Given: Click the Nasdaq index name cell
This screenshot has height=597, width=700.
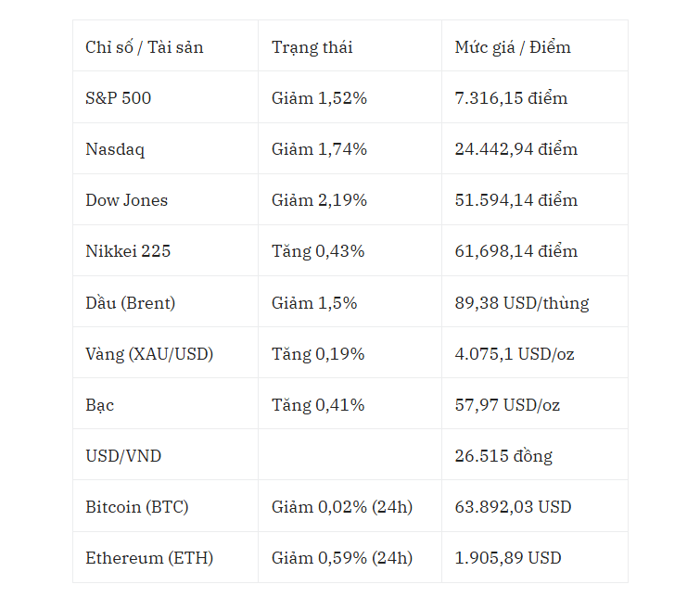Looking at the screenshot, I should point(115,149).
